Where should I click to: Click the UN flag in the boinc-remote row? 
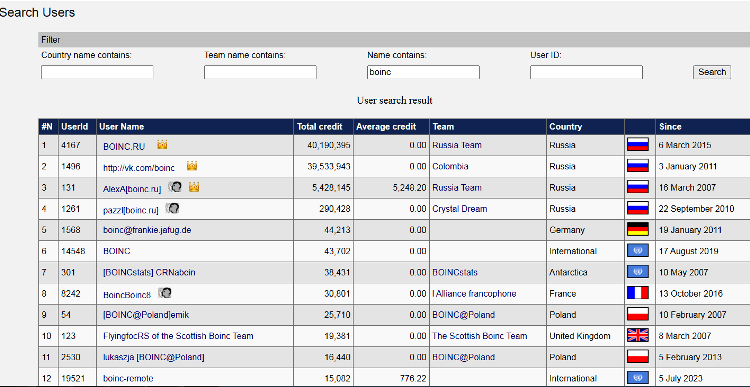[638, 377]
